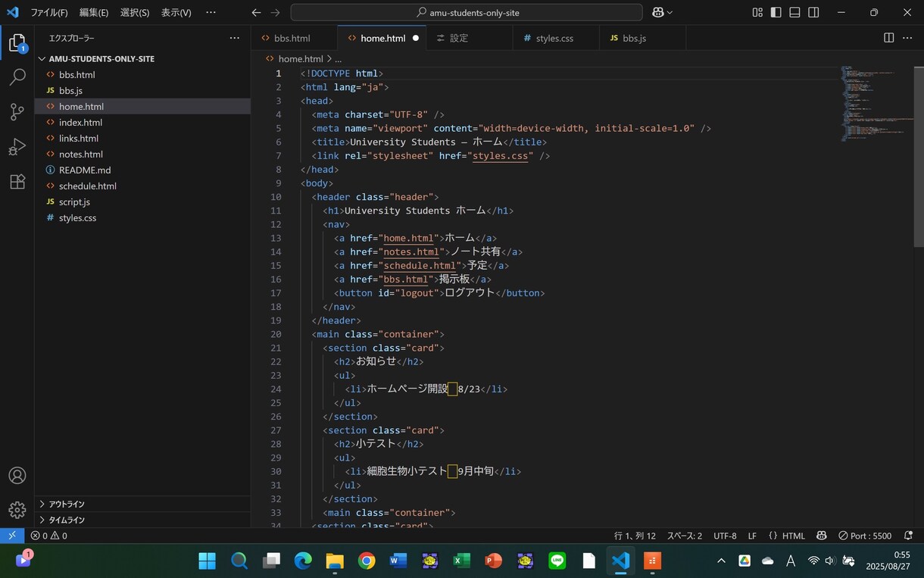
Task: Open the Explorer view in the activity bar
Action: (17, 43)
